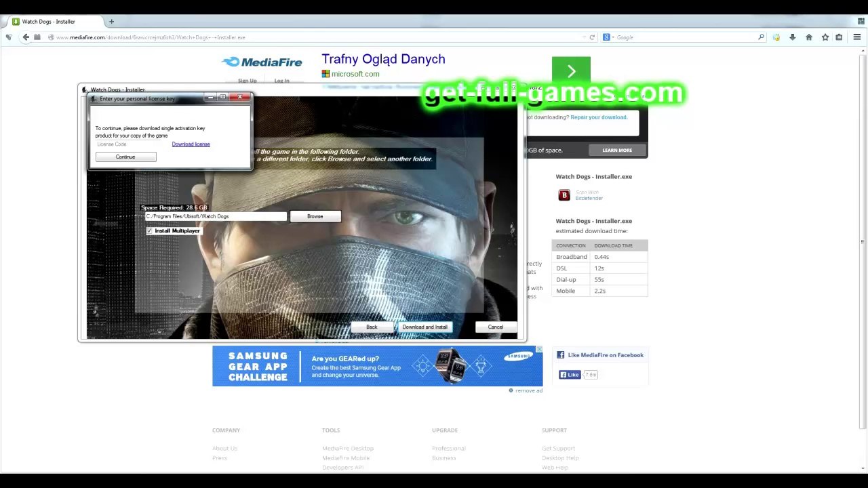Click the Bitdefender scan icon
The height and width of the screenshot is (488, 868).
[564, 195]
